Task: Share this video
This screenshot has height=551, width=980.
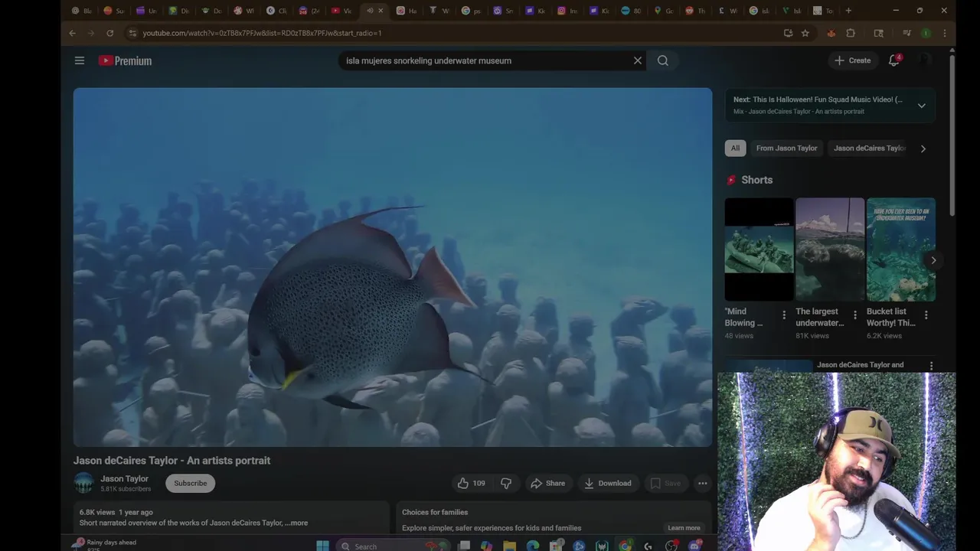Action: click(x=547, y=483)
